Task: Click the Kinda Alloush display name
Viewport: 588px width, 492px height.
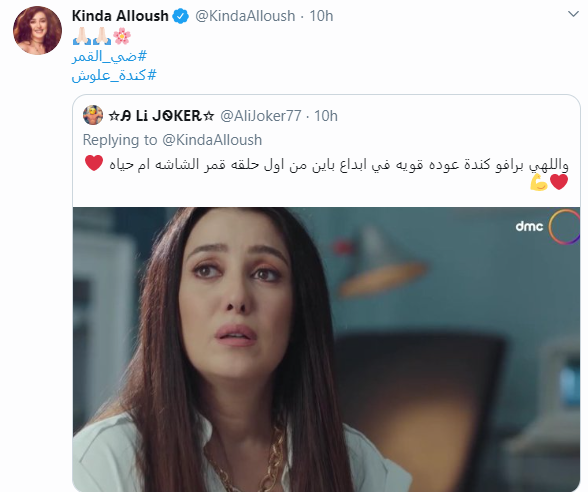Action: coord(120,16)
